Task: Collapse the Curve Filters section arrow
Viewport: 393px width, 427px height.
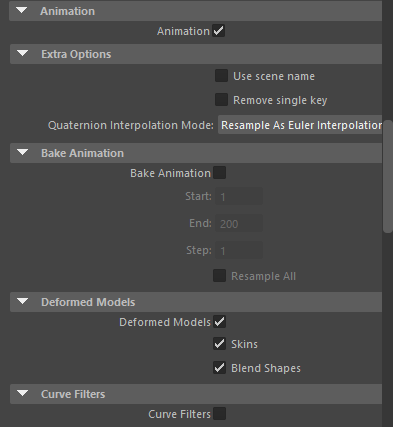Action: pos(23,394)
